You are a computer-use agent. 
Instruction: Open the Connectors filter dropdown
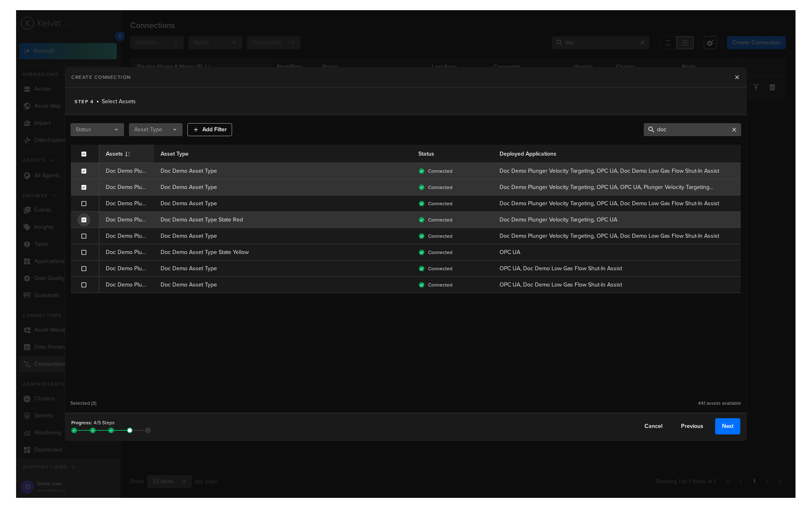pos(273,43)
